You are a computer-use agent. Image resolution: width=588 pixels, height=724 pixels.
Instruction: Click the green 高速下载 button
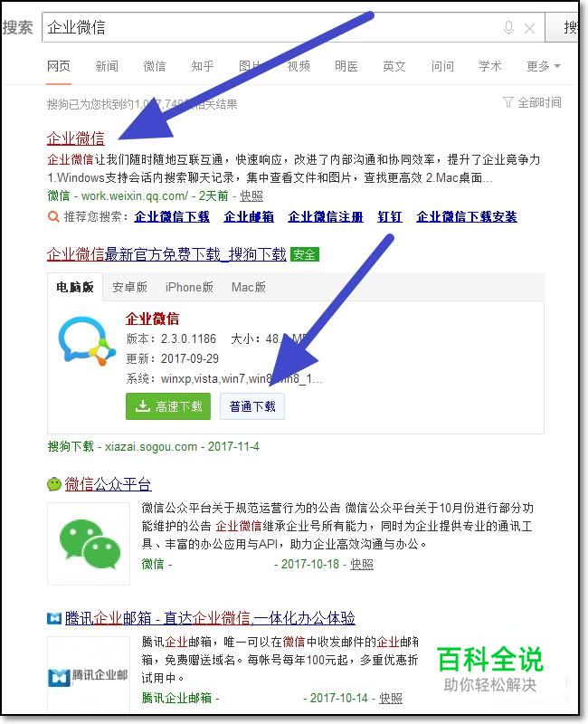click(168, 406)
